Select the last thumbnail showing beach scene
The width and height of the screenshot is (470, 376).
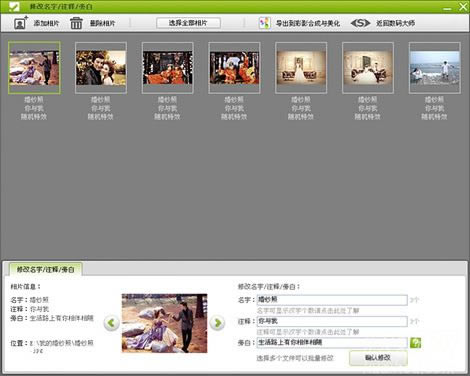[x=435, y=68]
